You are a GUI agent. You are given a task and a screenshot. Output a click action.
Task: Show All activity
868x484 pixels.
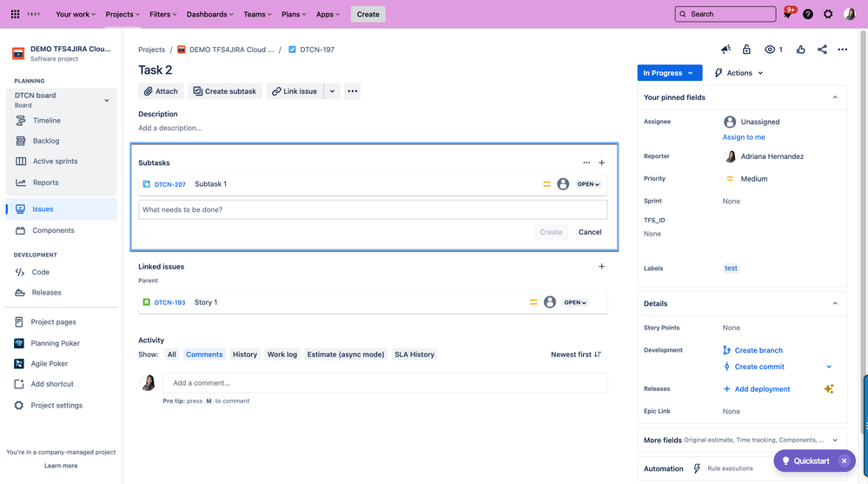[x=172, y=355]
